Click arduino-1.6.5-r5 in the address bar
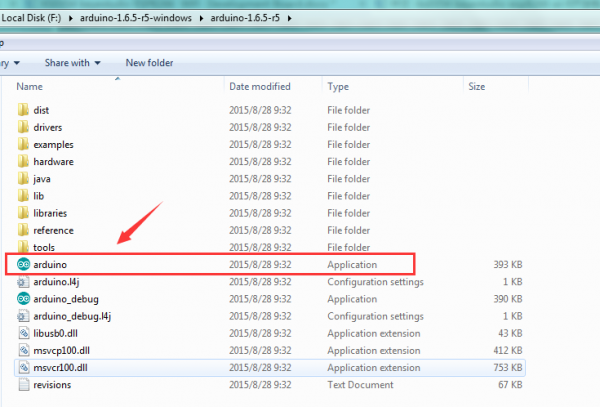 245,18
